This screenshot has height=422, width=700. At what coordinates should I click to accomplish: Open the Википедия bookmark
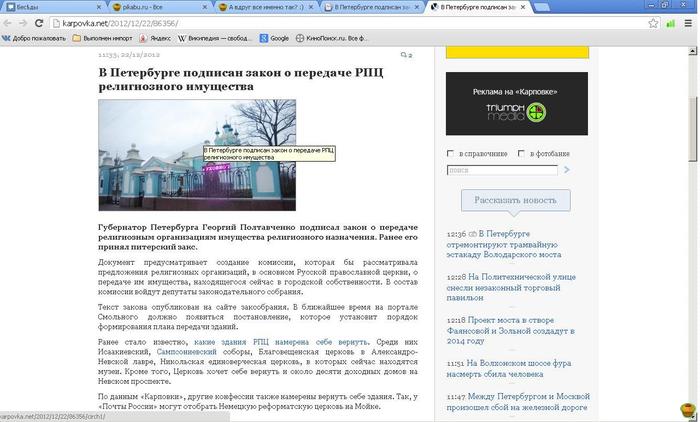click(215, 38)
